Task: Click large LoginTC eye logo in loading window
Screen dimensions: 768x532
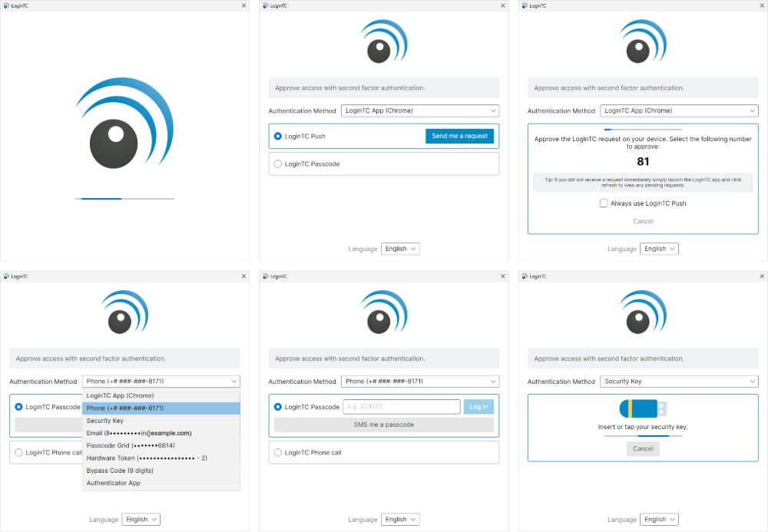Action: (124, 123)
